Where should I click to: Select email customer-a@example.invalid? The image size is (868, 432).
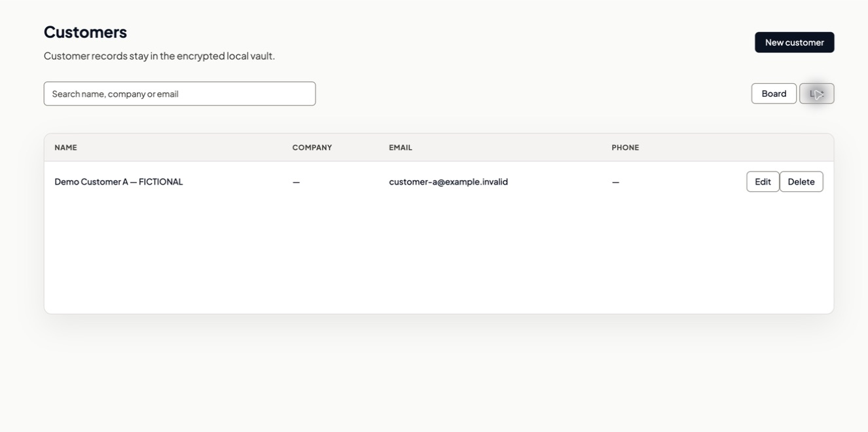click(448, 181)
